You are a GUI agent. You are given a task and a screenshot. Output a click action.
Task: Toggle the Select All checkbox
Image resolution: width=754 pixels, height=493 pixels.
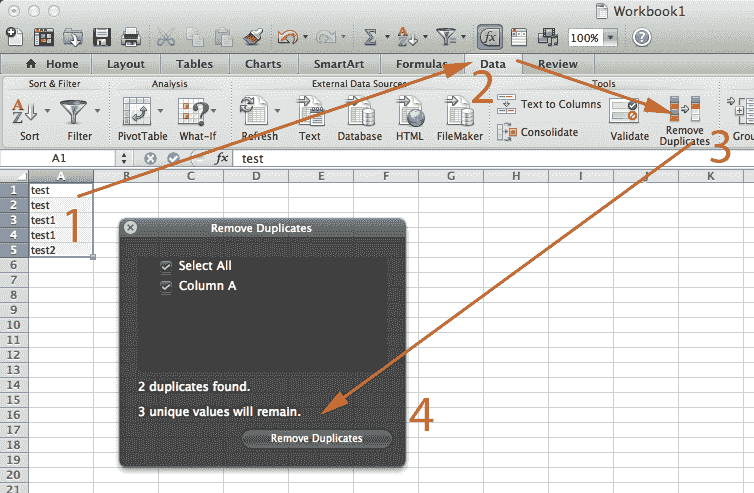(x=166, y=266)
